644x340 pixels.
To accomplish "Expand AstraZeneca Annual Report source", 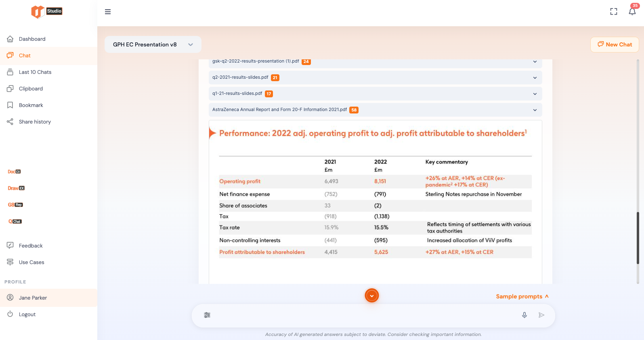I will (x=535, y=110).
